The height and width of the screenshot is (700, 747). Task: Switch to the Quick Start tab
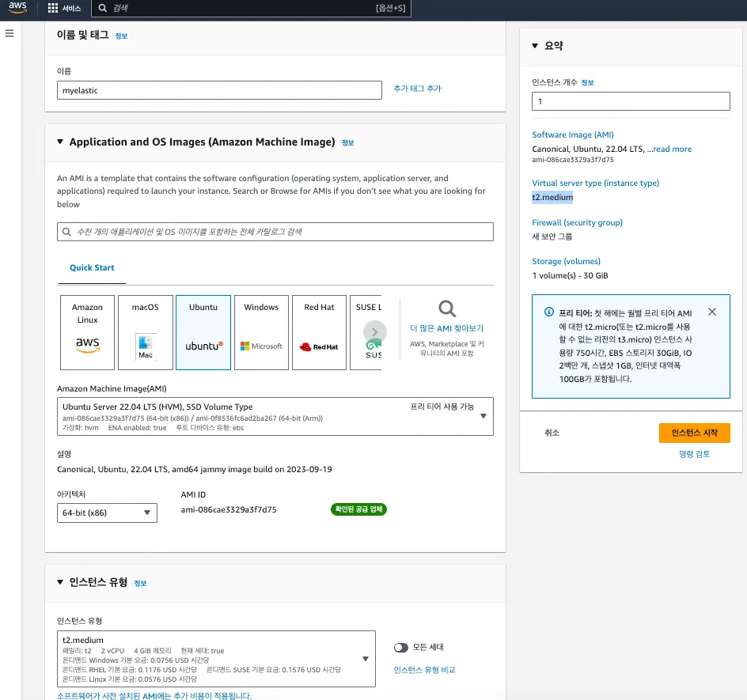click(92, 267)
